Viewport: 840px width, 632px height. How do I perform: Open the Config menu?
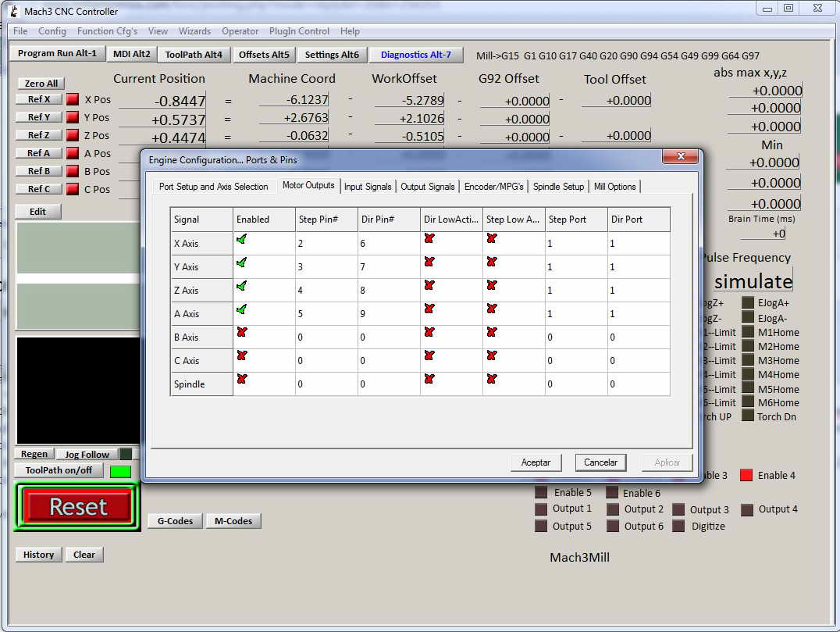pyautogui.click(x=52, y=31)
